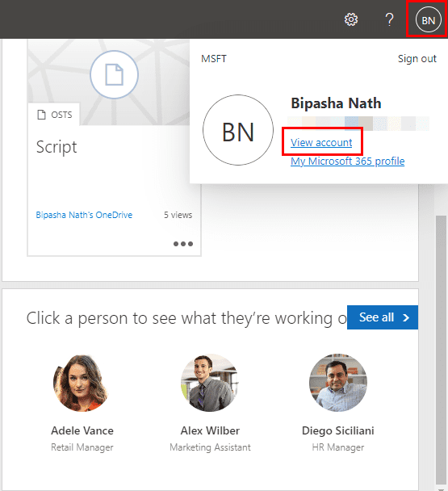Open My Microsoft 365 profile link
The height and width of the screenshot is (491, 448).
tap(348, 161)
